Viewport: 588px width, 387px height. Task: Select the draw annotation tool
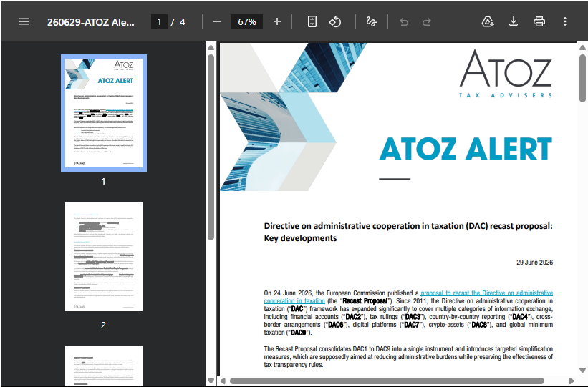click(x=371, y=21)
